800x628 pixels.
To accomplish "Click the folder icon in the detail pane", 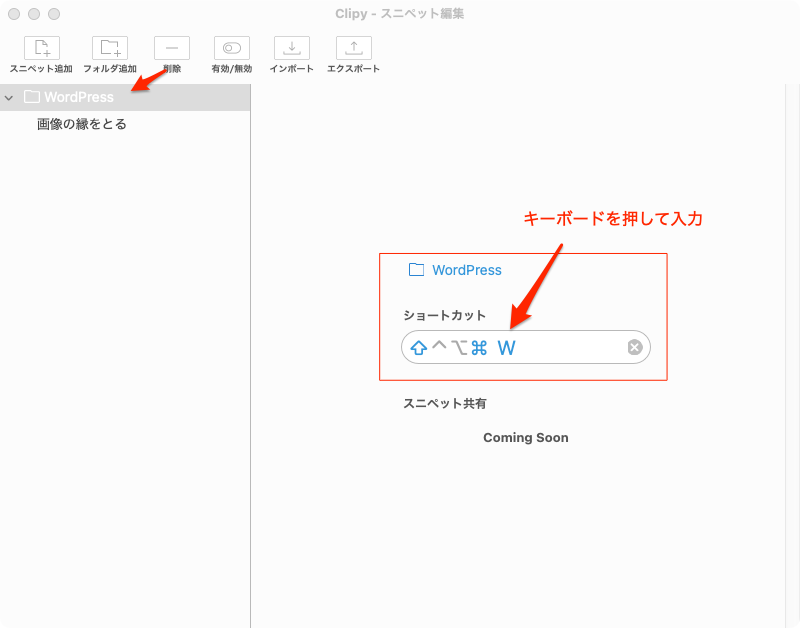I will pos(417,270).
